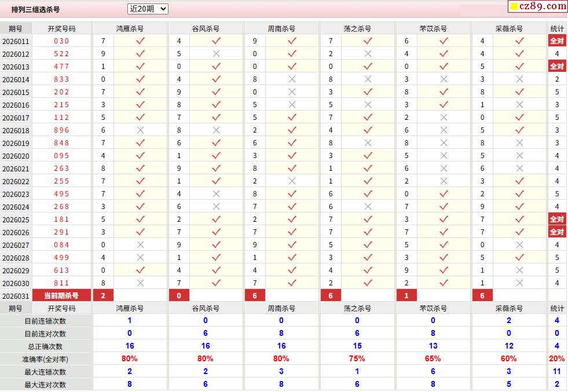Select the 周南杀号 column header at top
Screen dimensions: 568x392
click(281, 28)
